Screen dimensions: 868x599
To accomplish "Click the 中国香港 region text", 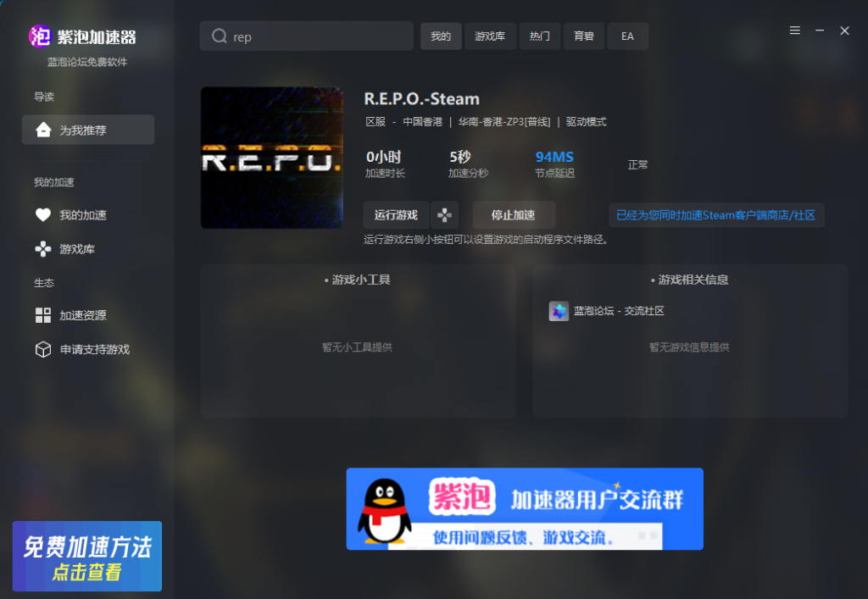I will pyautogui.click(x=422, y=122).
